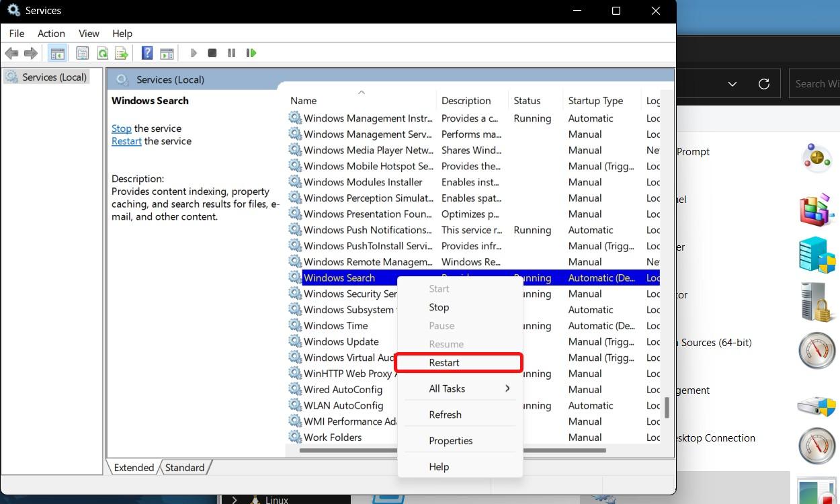840x504 pixels.
Task: Select the Windows Presentation Foun... service
Action: click(x=474, y=214)
